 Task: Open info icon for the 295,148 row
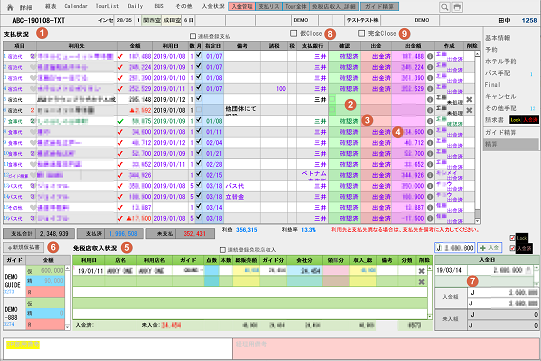click(430, 99)
